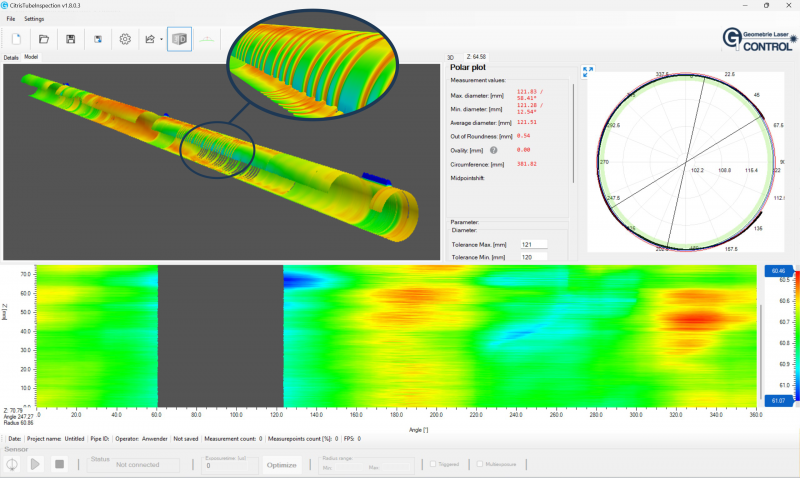Click the radius color gradient bar

point(797,336)
